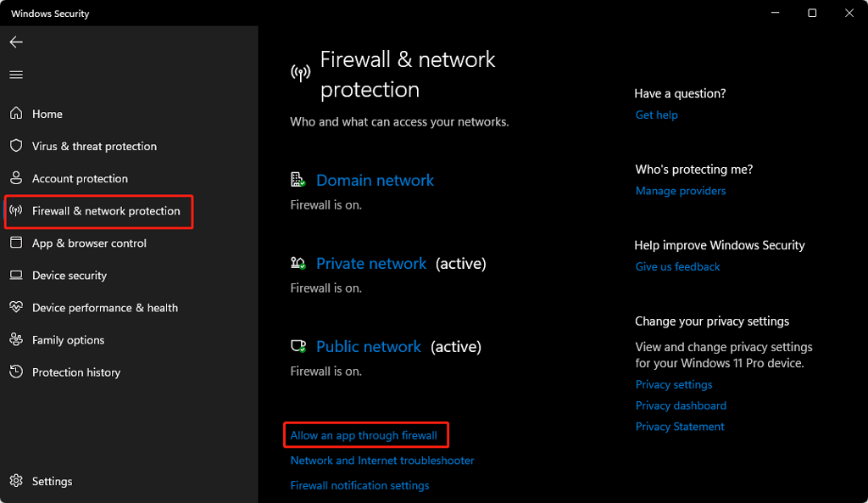Open Public network settings
The height and width of the screenshot is (503, 868).
click(368, 347)
